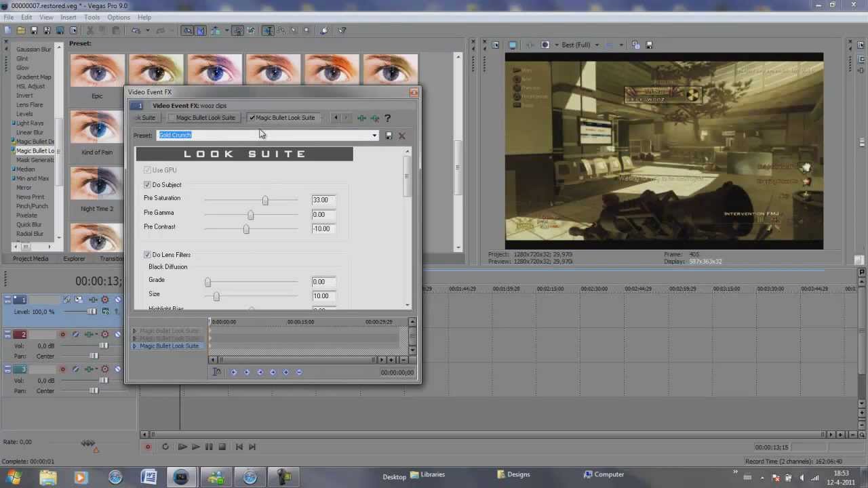868x488 pixels.
Task: Click the Video Preview on External Monitor icon
Action: 513,45
